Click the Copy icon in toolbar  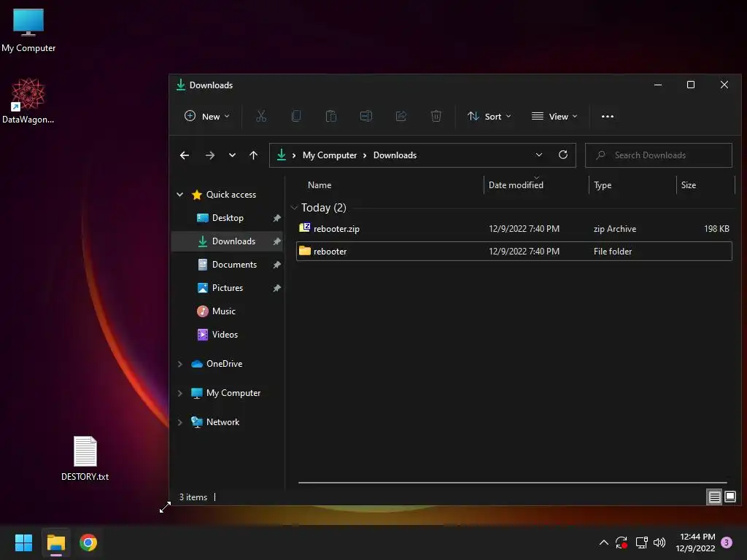pyautogui.click(x=296, y=116)
